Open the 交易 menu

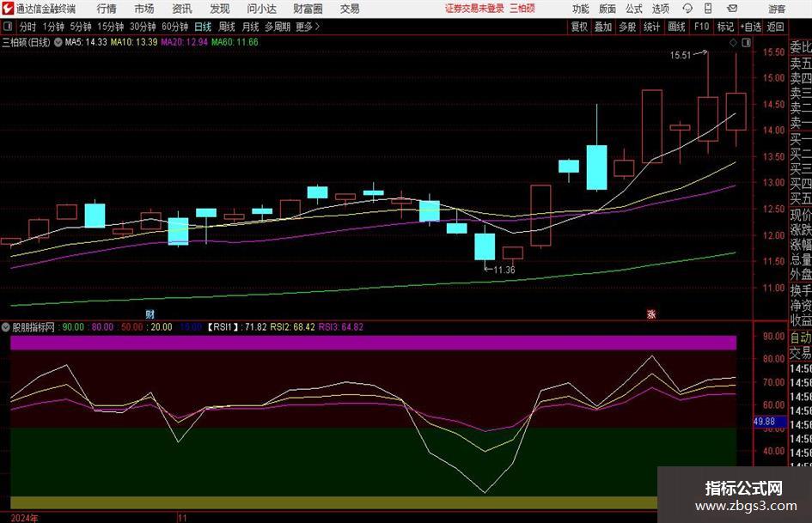point(350,9)
